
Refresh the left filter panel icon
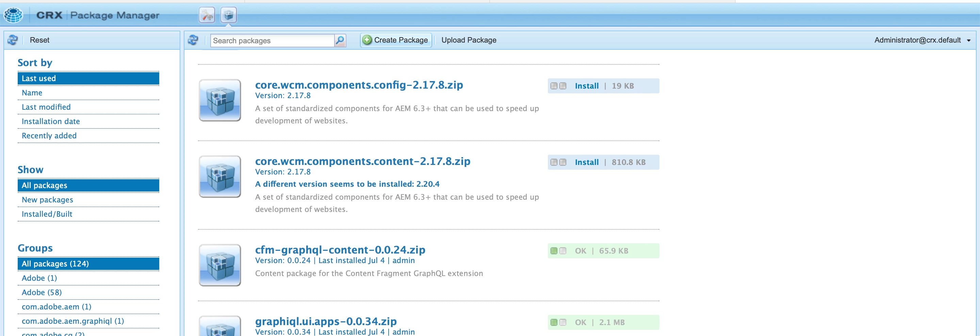13,40
